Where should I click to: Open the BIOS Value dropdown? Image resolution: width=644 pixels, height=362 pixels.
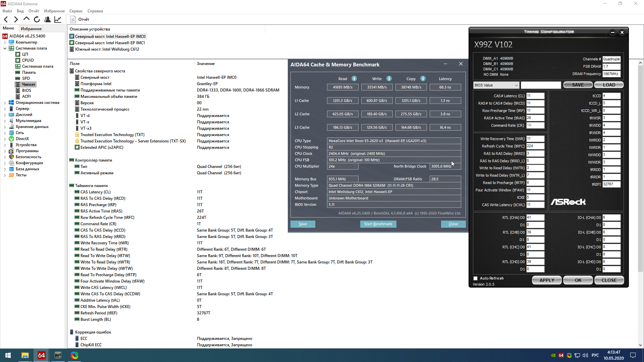tap(496, 85)
